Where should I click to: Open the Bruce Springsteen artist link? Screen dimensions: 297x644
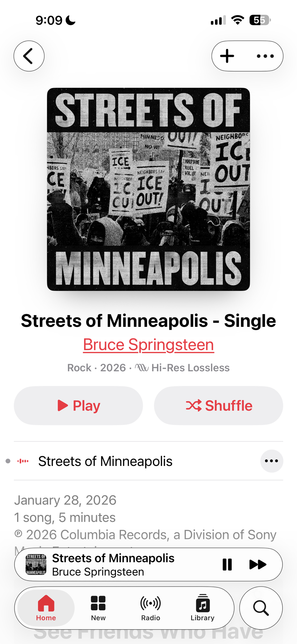pos(148,345)
